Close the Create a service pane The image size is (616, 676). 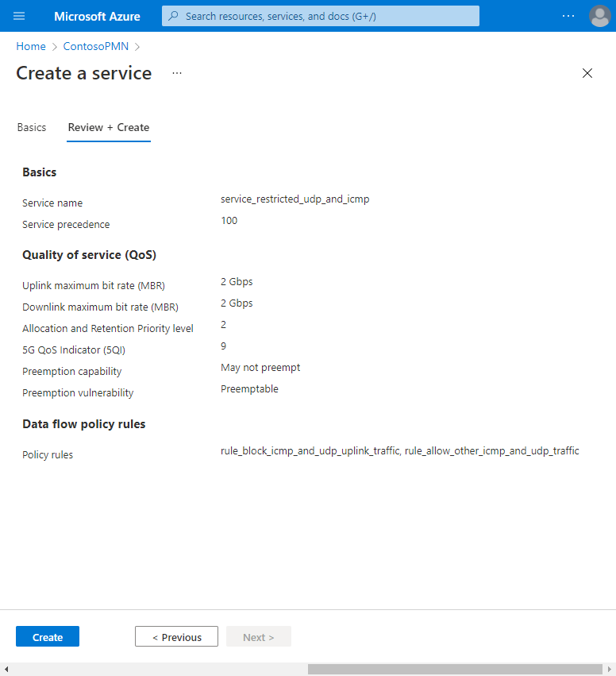(x=587, y=73)
